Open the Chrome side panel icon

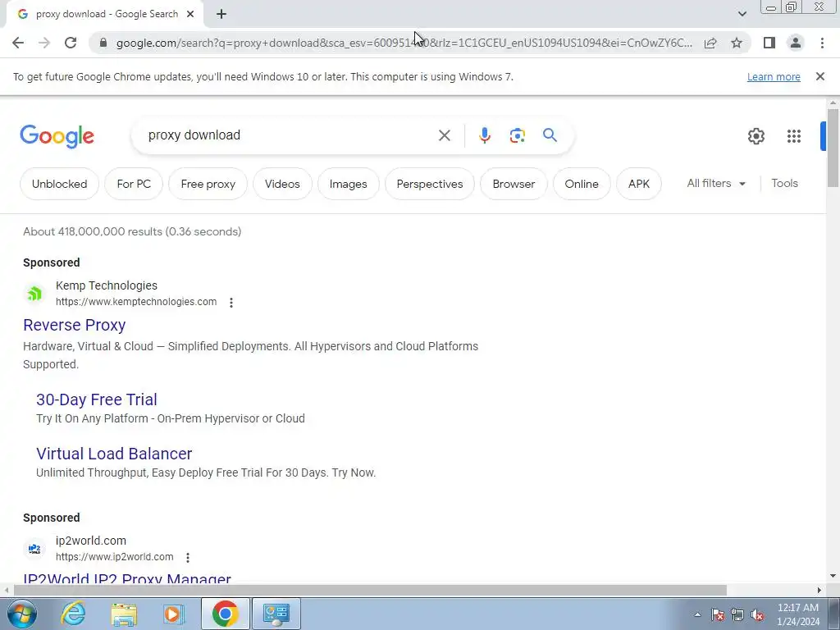769,43
